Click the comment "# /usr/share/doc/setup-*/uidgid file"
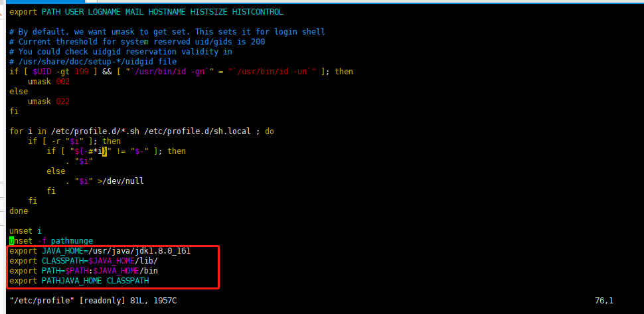Screen dimensions: 644x314 click(x=93, y=62)
